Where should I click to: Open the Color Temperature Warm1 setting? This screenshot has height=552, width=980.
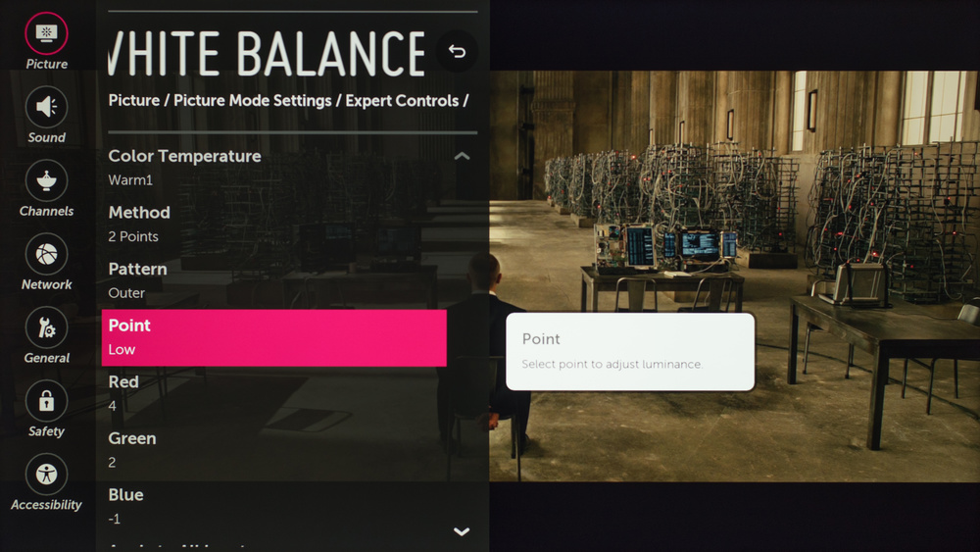coord(274,167)
